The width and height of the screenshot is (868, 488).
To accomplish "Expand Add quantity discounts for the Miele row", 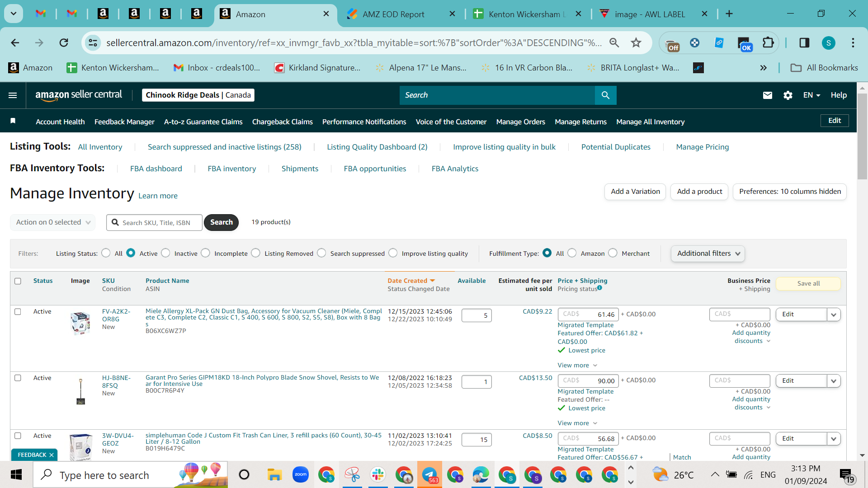I will 751,337.
